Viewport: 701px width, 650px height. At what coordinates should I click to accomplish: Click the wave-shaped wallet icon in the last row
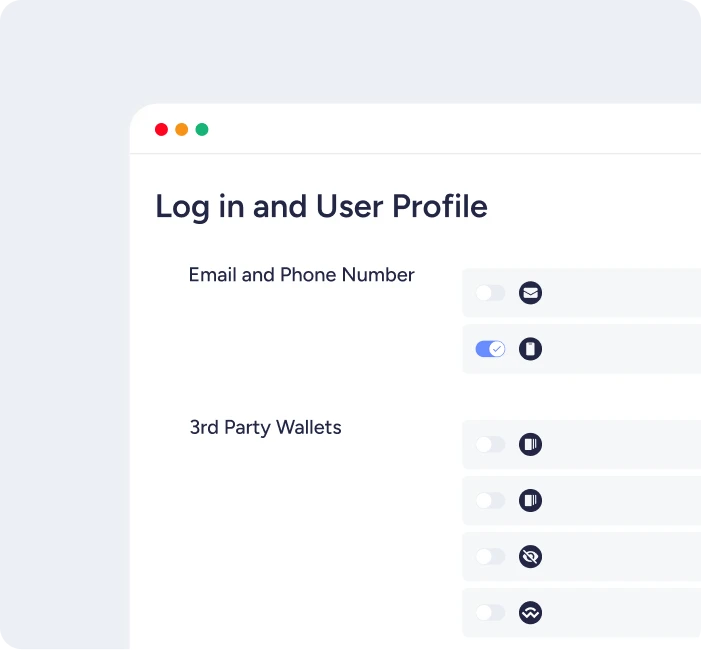pyautogui.click(x=530, y=612)
